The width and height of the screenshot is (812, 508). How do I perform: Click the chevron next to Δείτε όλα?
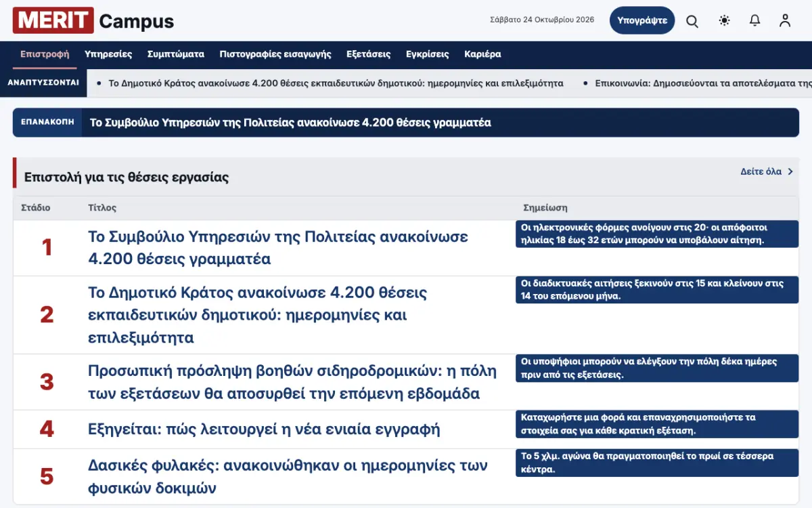pyautogui.click(x=790, y=171)
